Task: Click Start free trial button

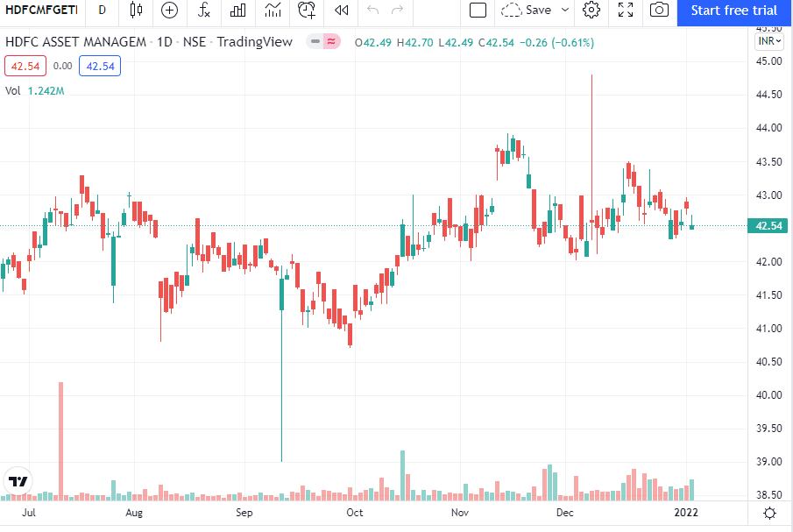Action: pyautogui.click(x=734, y=11)
